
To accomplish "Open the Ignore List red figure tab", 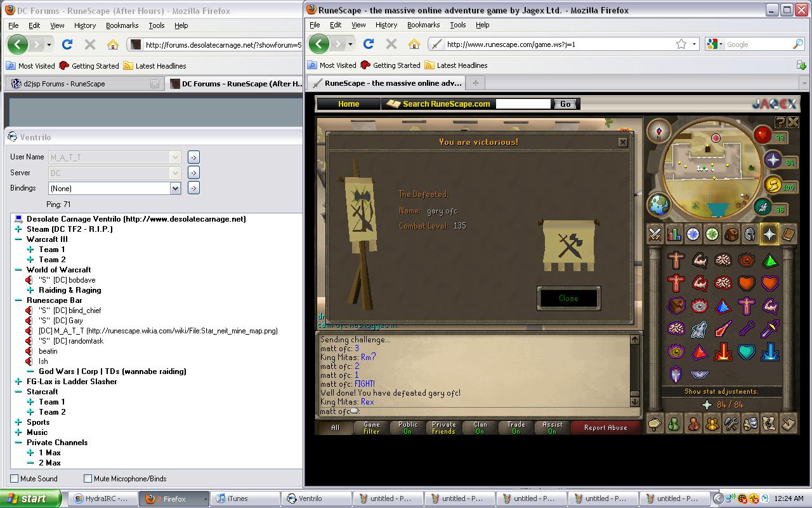I will click(693, 424).
